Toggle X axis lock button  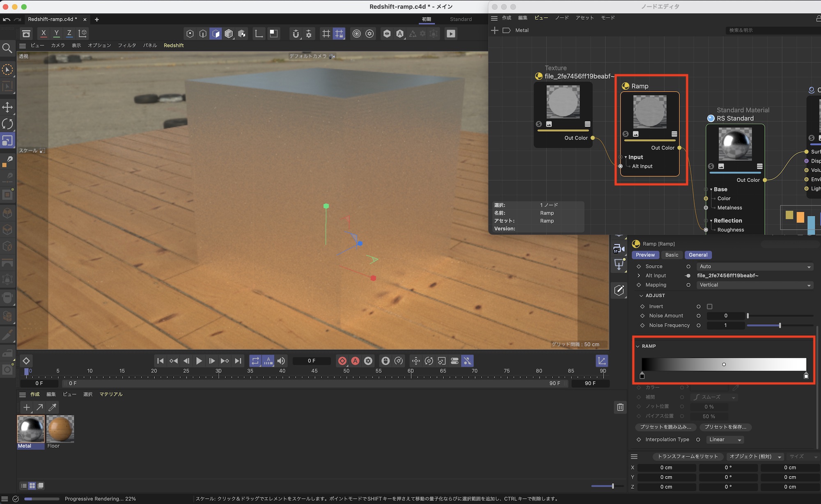(x=44, y=33)
